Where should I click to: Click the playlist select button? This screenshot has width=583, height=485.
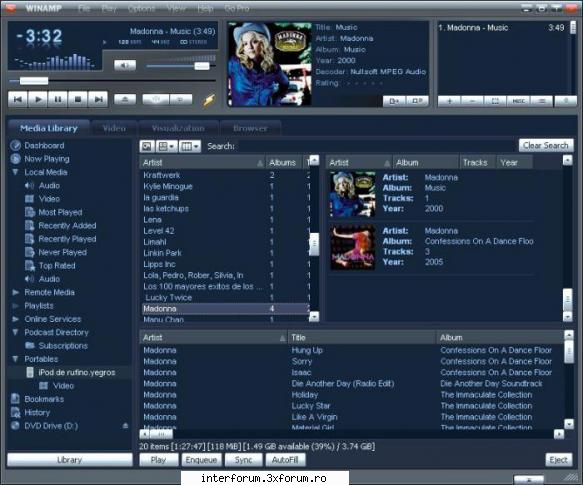[x=495, y=101]
